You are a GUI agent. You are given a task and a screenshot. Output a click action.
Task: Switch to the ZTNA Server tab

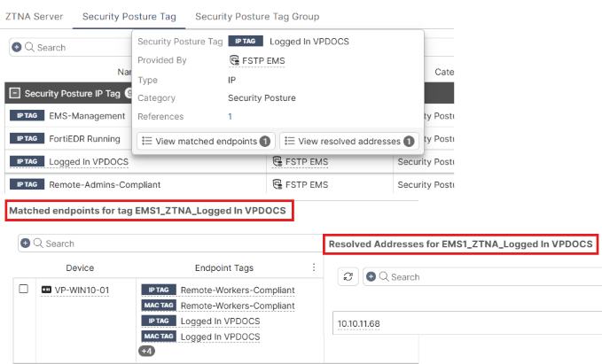tap(33, 17)
